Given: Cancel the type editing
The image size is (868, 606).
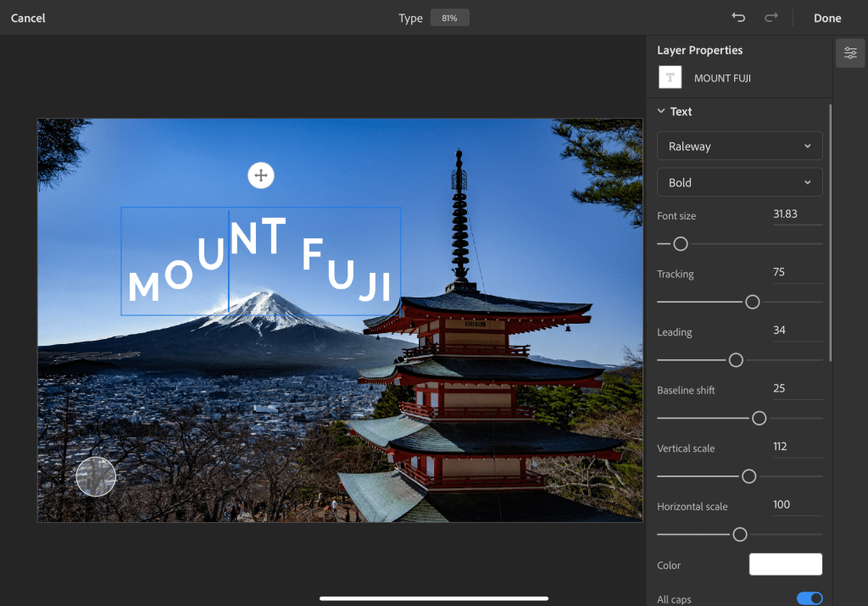Looking at the screenshot, I should click(28, 18).
